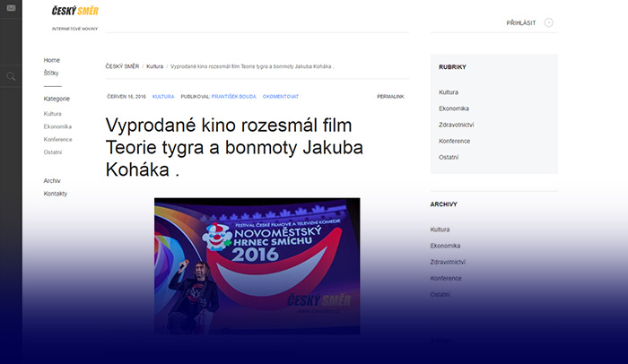This screenshot has width=628, height=364.
Task: Open Ostatní in Rubriky panel
Action: (449, 158)
